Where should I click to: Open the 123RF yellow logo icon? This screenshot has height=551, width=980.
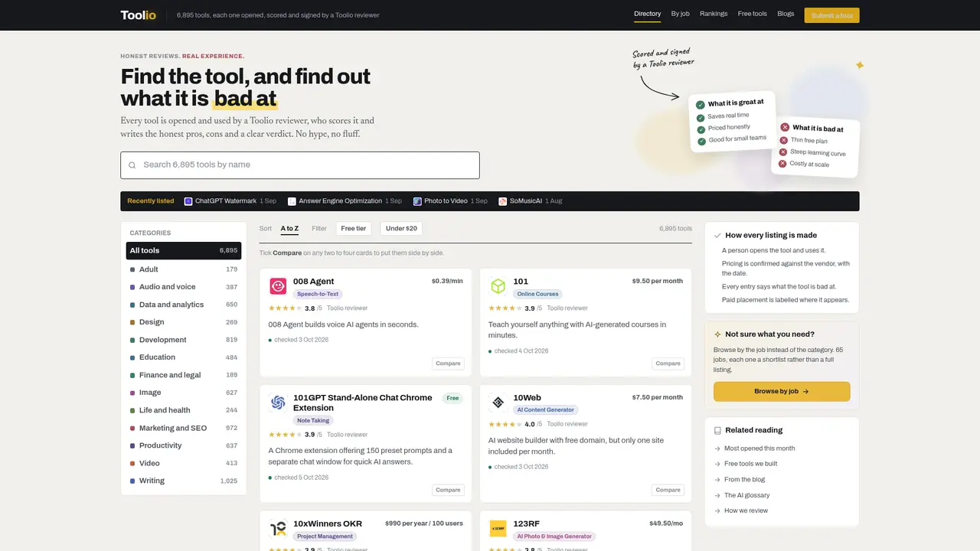pyautogui.click(x=498, y=529)
